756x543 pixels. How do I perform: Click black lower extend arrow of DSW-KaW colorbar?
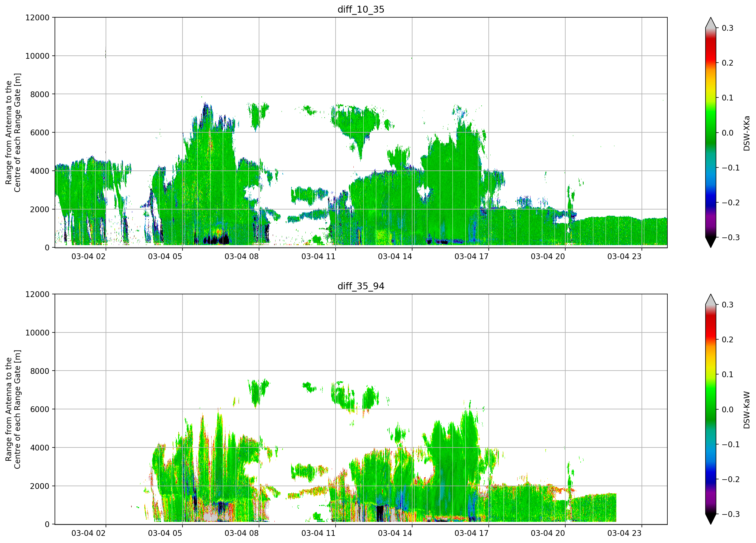[x=711, y=519]
